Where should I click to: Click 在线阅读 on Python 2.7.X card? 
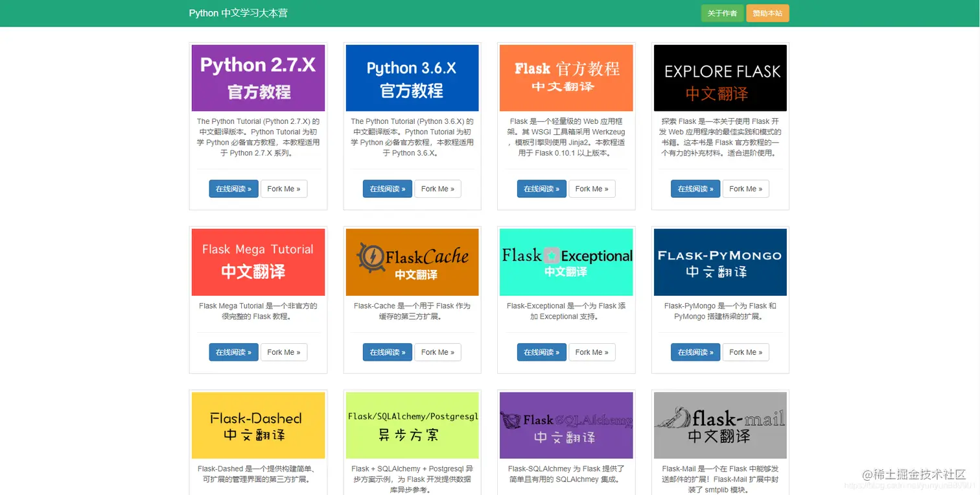point(233,189)
